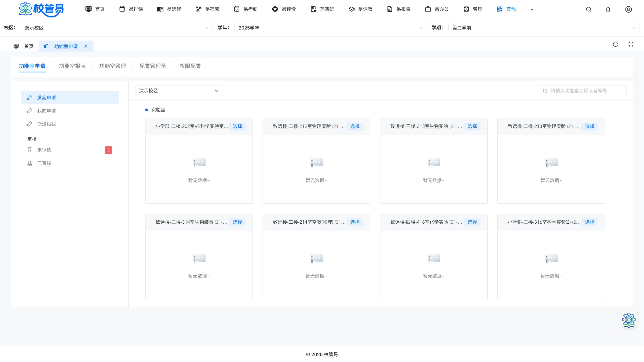Open the 演示校区 filter dropdown in panel
Screen dimensions: 644x362
pyautogui.click(x=179, y=91)
